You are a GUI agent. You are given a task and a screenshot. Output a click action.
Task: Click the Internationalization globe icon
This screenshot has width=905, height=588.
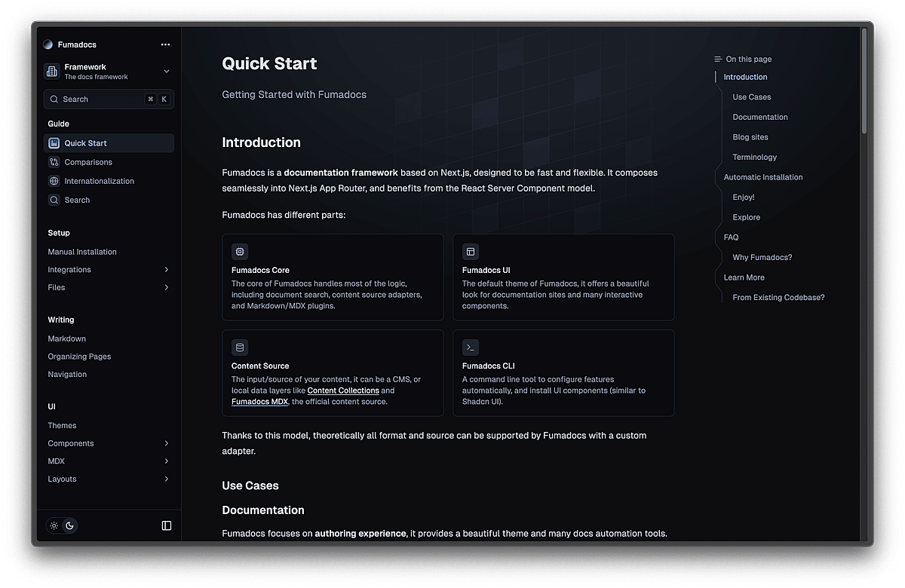click(x=54, y=181)
